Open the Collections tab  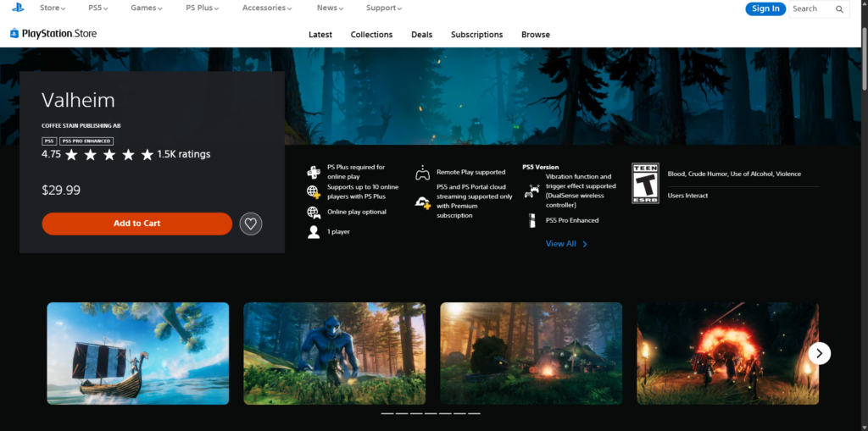[x=371, y=35]
